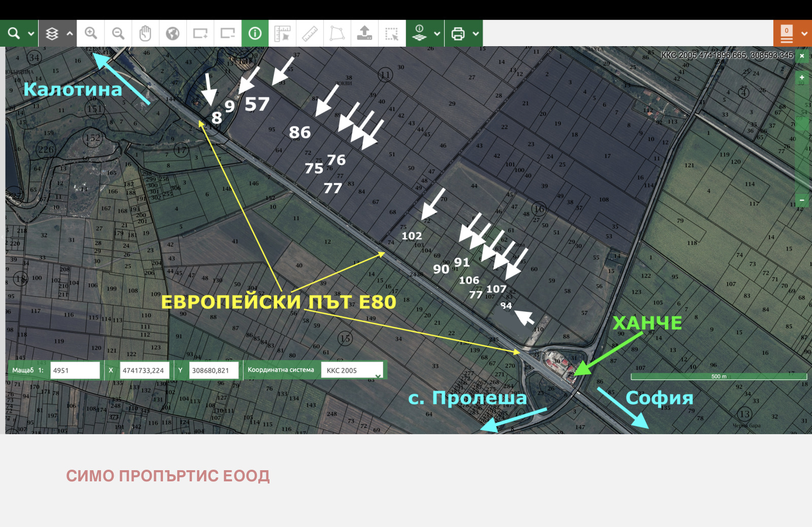Select the zoom-in rectangle tool
The image size is (812, 527).
(x=200, y=33)
